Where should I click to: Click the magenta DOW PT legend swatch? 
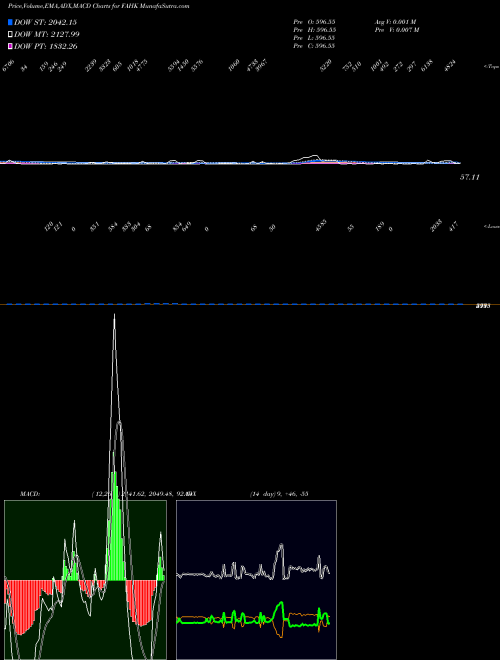(10, 46)
